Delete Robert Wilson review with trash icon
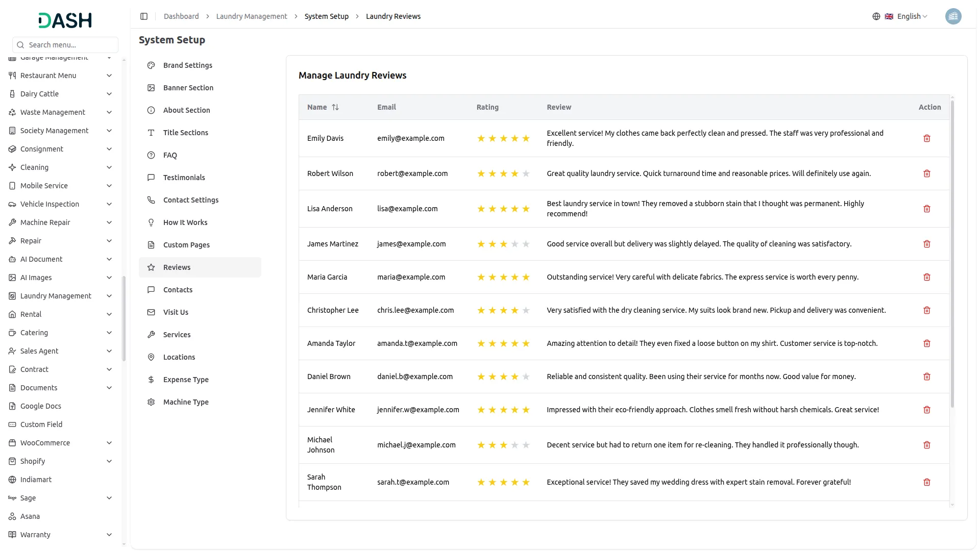The image size is (980, 551). click(927, 173)
